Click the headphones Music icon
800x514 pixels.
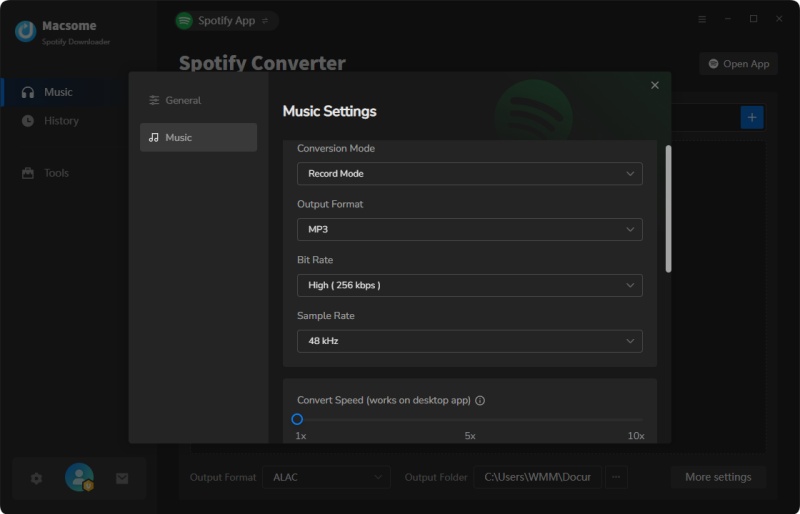[28, 92]
